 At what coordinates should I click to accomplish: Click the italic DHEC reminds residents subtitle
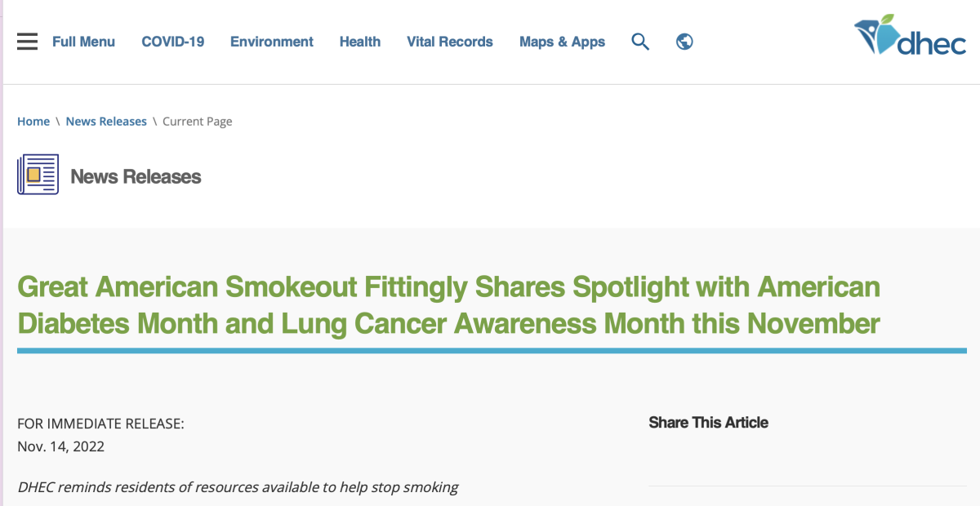(x=238, y=487)
